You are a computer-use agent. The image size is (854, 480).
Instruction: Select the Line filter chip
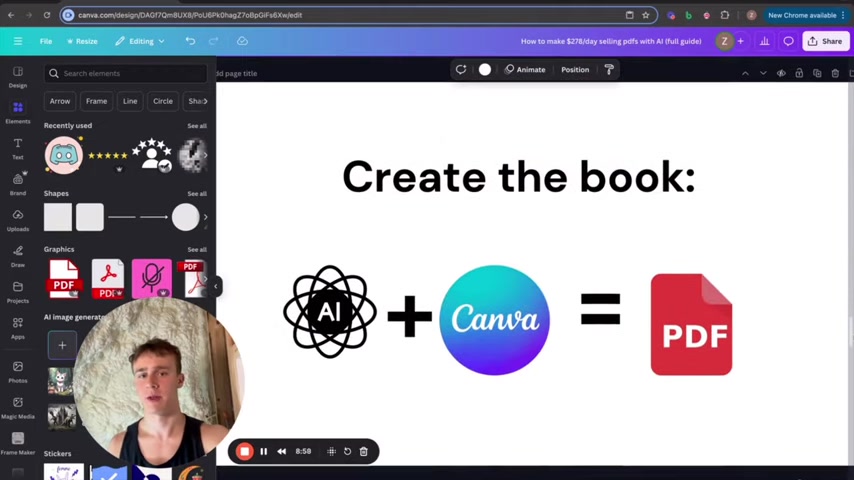130,101
